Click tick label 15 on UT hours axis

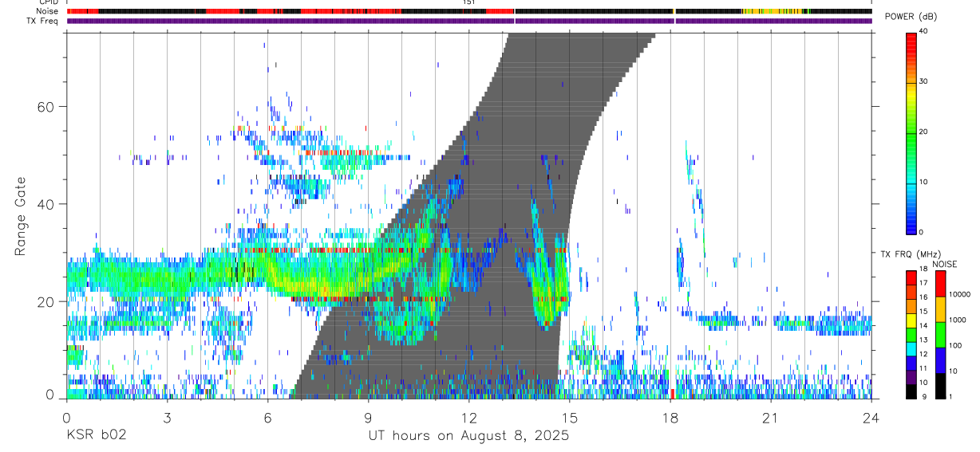point(569,417)
